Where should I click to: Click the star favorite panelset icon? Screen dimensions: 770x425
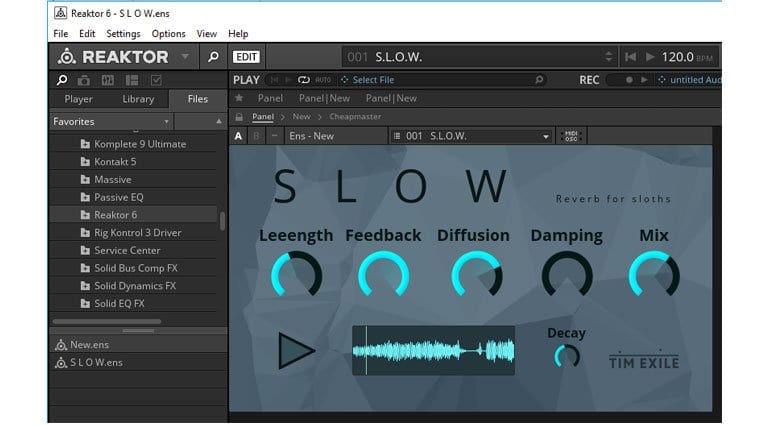tap(239, 98)
